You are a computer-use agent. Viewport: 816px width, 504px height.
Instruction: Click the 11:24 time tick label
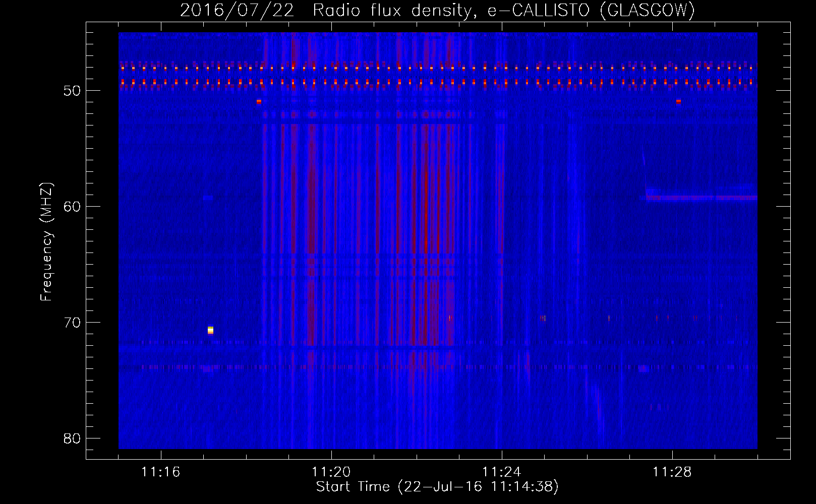[x=502, y=472]
